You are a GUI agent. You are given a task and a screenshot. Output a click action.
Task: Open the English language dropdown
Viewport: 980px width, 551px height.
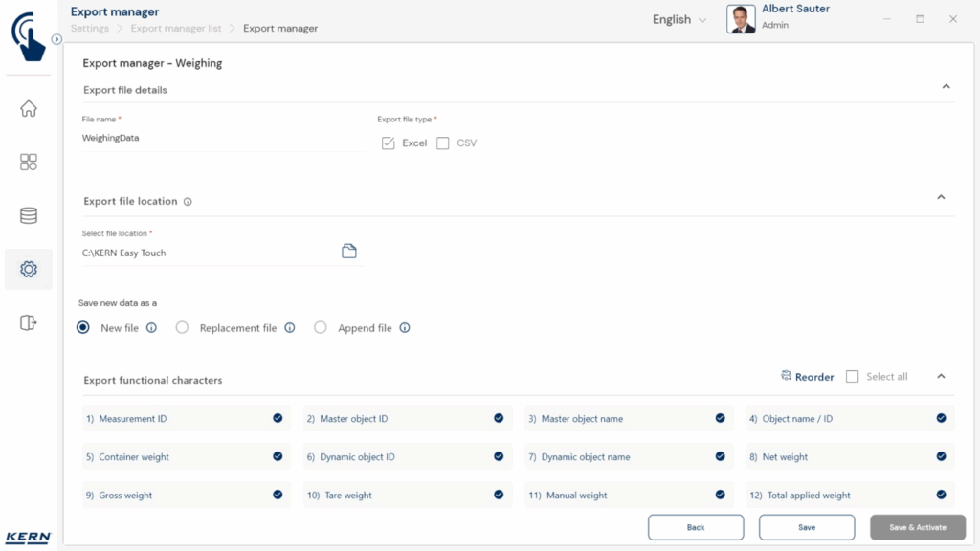pos(679,20)
